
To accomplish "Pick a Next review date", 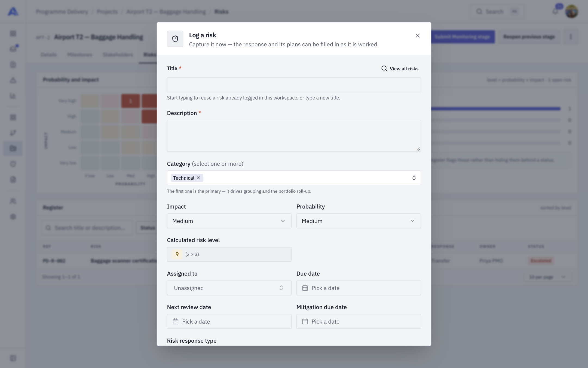I will (x=229, y=321).
